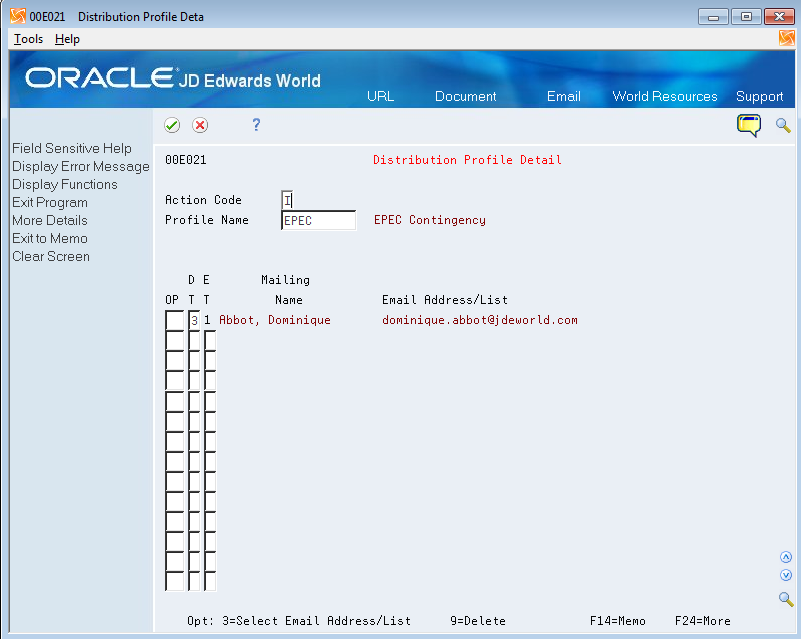Viewport: 801px width, 639px height.
Task: Select the Email banner tab
Action: pos(563,96)
